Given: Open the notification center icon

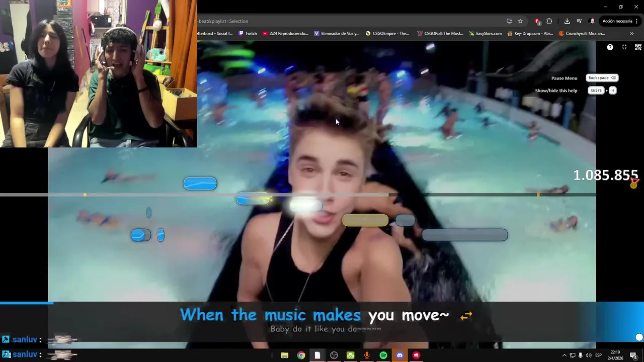Looking at the screenshot, I should pyautogui.click(x=633, y=355).
